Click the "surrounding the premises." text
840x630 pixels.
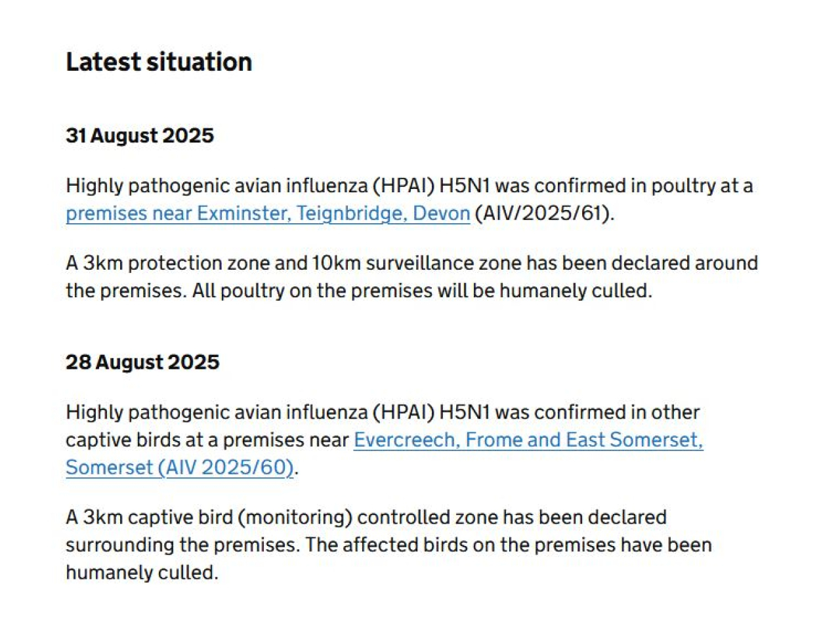181,545
